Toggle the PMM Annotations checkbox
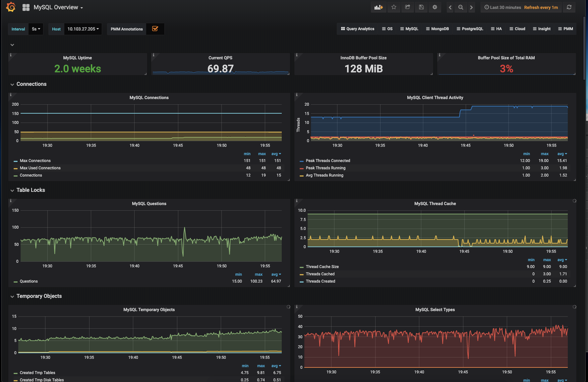This screenshot has height=382, width=588. pyautogui.click(x=155, y=29)
